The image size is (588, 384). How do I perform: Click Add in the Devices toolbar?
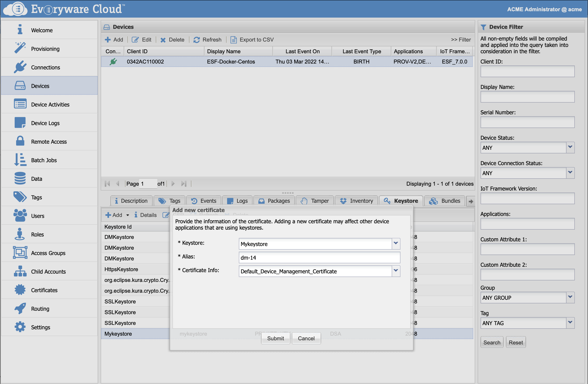click(114, 40)
